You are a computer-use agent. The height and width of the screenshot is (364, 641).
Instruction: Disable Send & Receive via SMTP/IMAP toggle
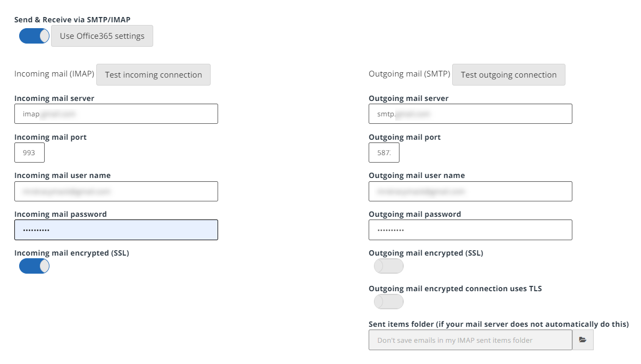[34, 36]
